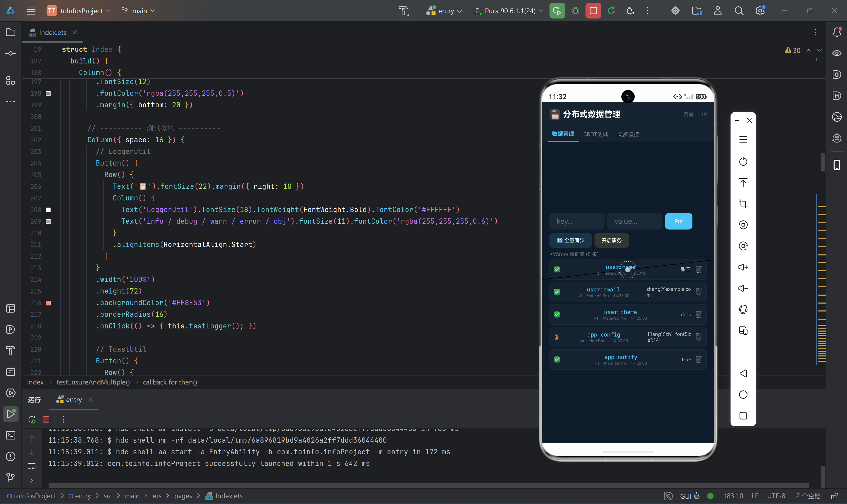The height and width of the screenshot is (504, 847).
Task: Stop the running app with the red button
Action: (x=593, y=11)
